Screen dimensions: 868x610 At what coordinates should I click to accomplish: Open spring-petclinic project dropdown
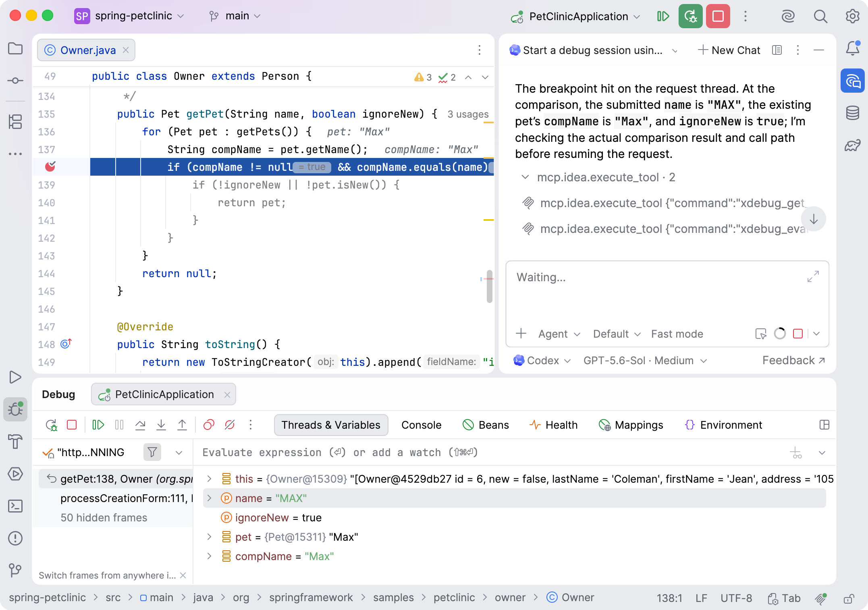click(130, 16)
